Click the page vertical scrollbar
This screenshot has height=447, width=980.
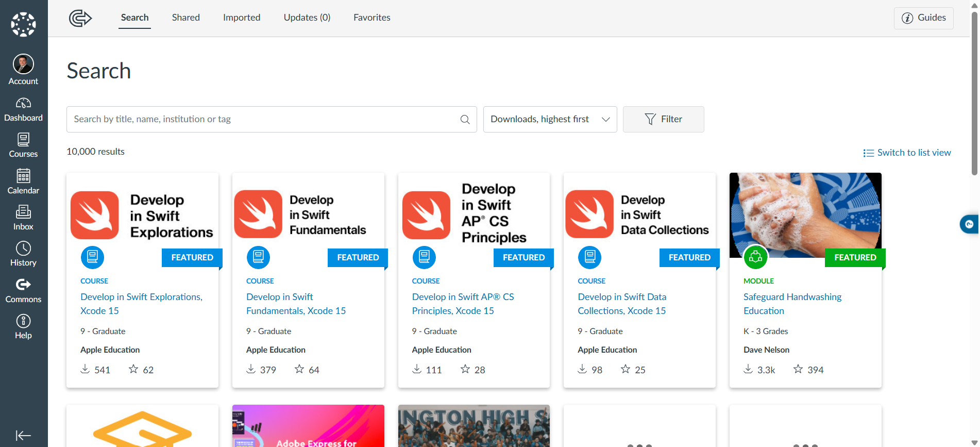pyautogui.click(x=974, y=93)
